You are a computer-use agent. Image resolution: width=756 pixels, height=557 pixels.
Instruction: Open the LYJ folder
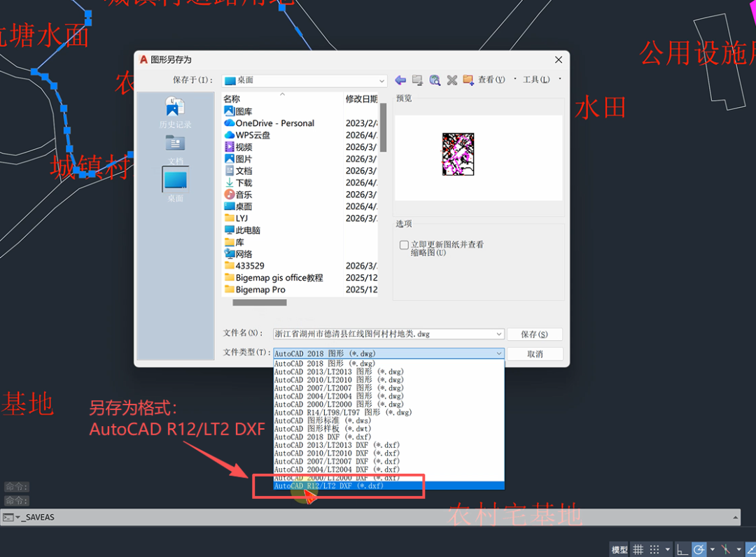[237, 218]
